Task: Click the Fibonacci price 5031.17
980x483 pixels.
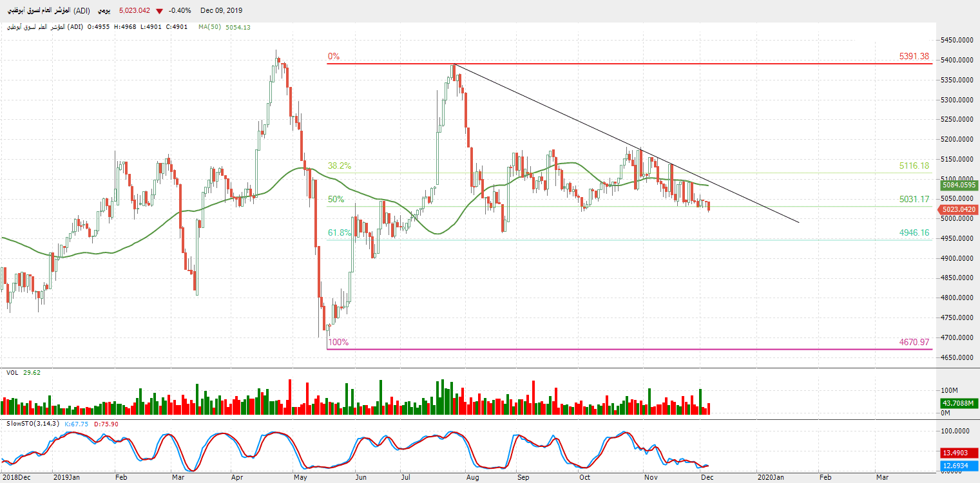Action: coord(914,200)
